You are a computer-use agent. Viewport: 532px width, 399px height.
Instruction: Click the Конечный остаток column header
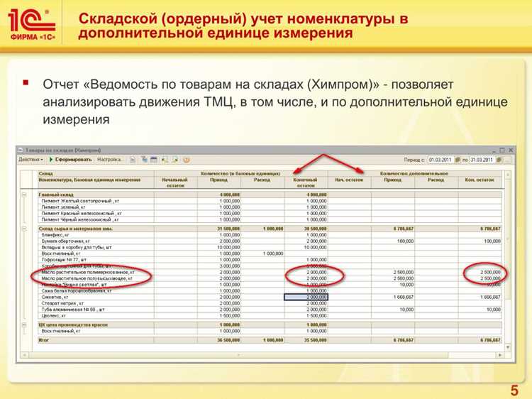[x=306, y=182]
